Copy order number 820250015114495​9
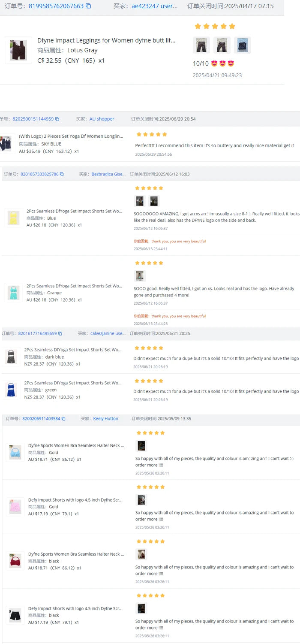Image resolution: width=300 pixels, height=644 pixels. tap(57, 119)
